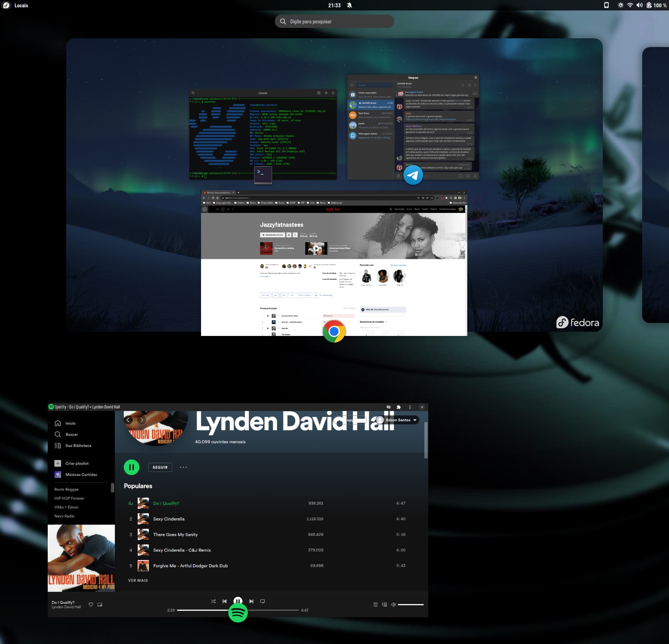Open three-dot menu in Telegram chat header
This screenshot has width=669, height=644.
coord(475,85)
